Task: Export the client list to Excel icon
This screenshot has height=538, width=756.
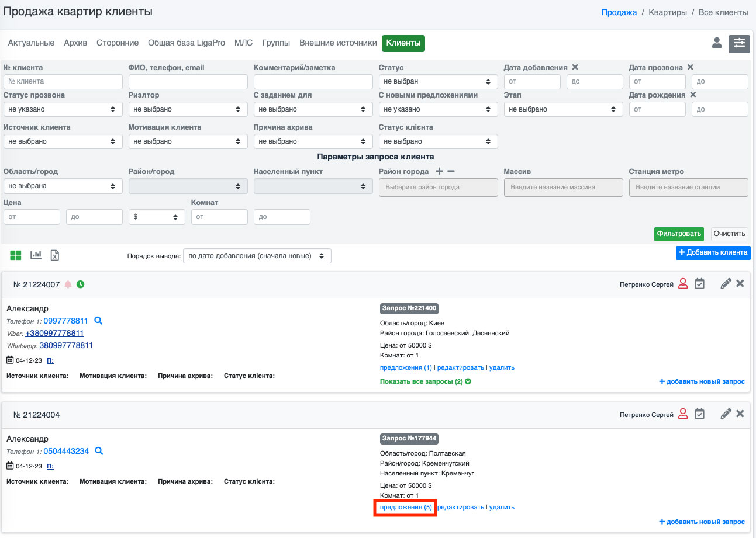Action: (55, 255)
